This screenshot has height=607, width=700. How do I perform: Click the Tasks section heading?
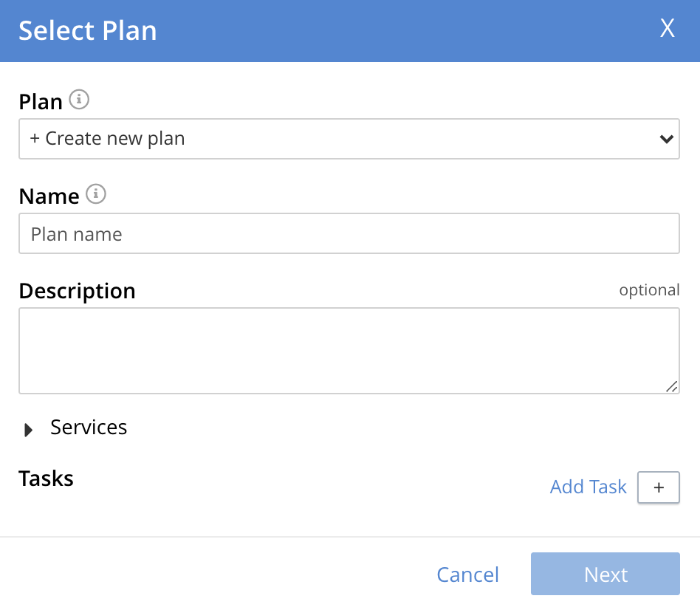pos(46,479)
